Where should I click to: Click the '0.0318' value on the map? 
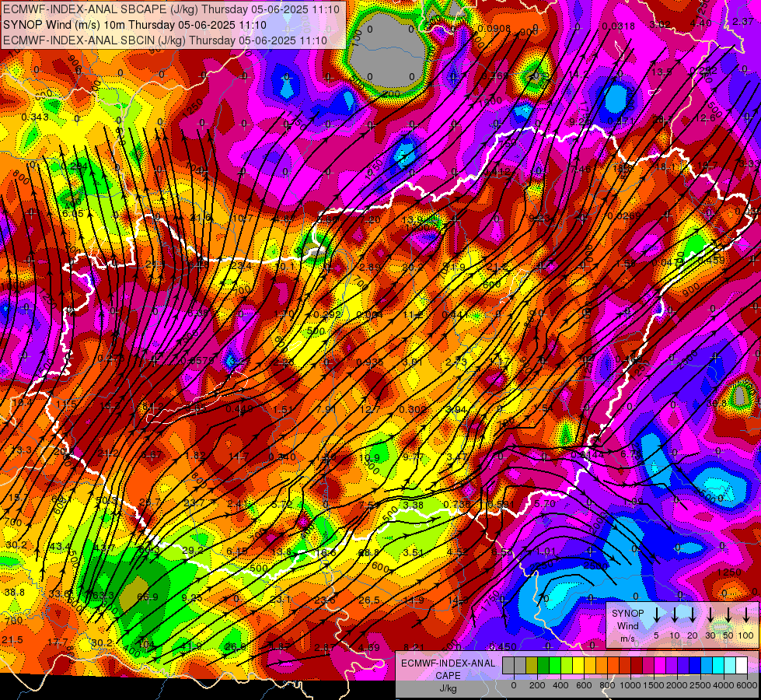[618, 26]
